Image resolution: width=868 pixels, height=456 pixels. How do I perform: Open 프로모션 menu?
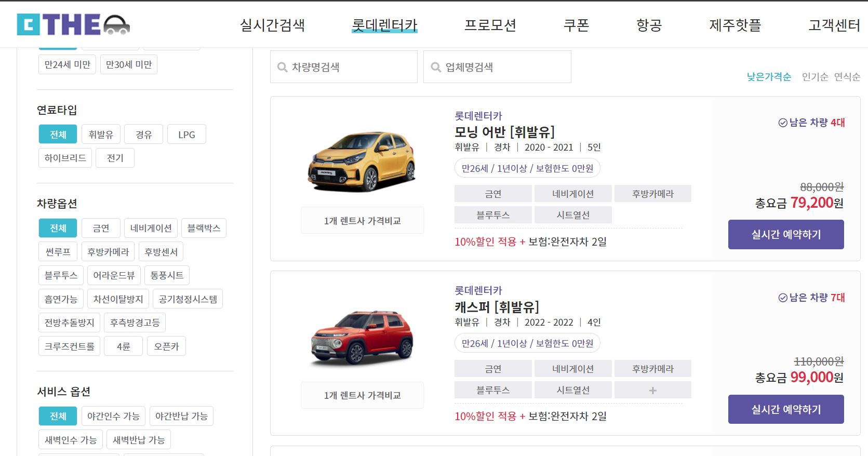[490, 25]
